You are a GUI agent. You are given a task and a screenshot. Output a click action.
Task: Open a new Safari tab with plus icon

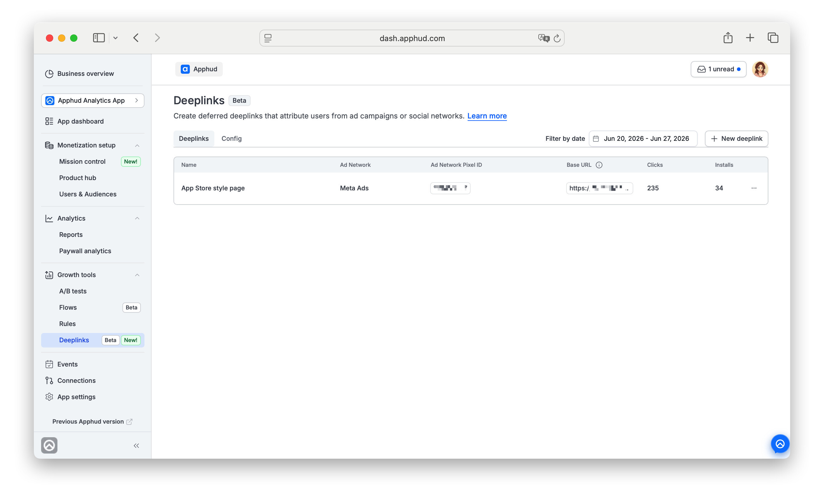(750, 38)
